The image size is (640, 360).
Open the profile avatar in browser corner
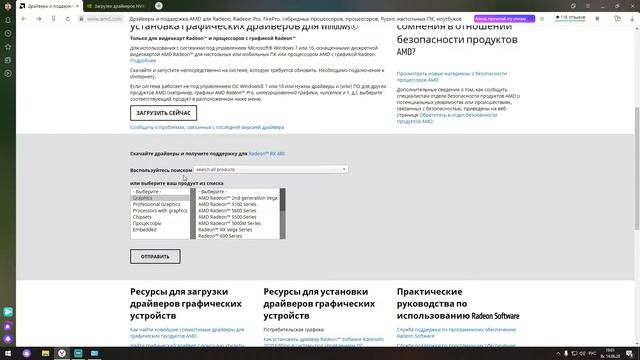[x=8, y=6]
